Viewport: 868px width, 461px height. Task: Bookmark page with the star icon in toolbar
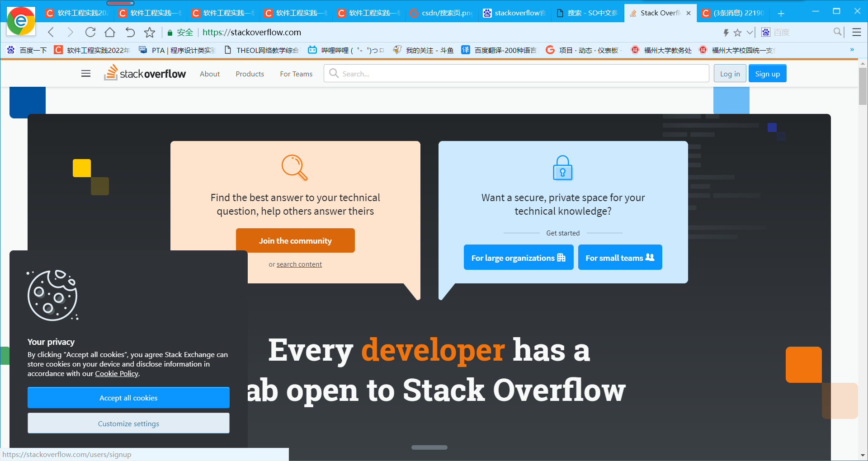[x=150, y=32]
